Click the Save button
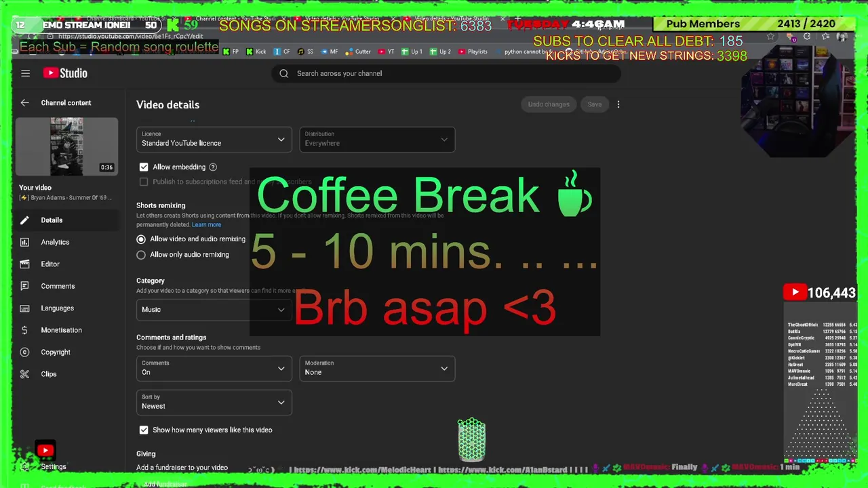This screenshot has height=488, width=868. 595,104
